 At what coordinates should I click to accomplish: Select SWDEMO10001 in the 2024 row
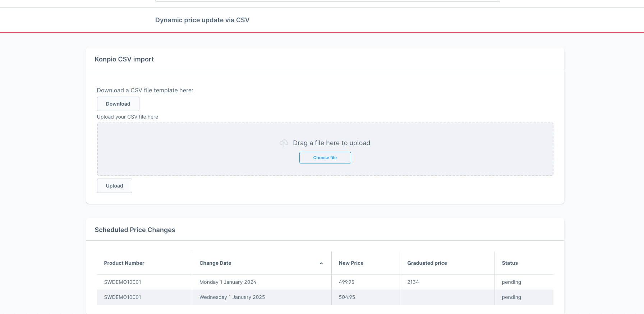(x=123, y=282)
